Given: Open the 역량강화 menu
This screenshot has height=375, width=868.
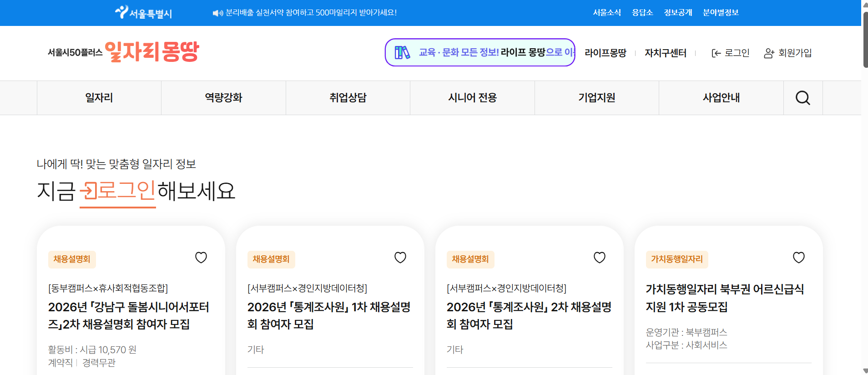Looking at the screenshot, I should click(223, 98).
